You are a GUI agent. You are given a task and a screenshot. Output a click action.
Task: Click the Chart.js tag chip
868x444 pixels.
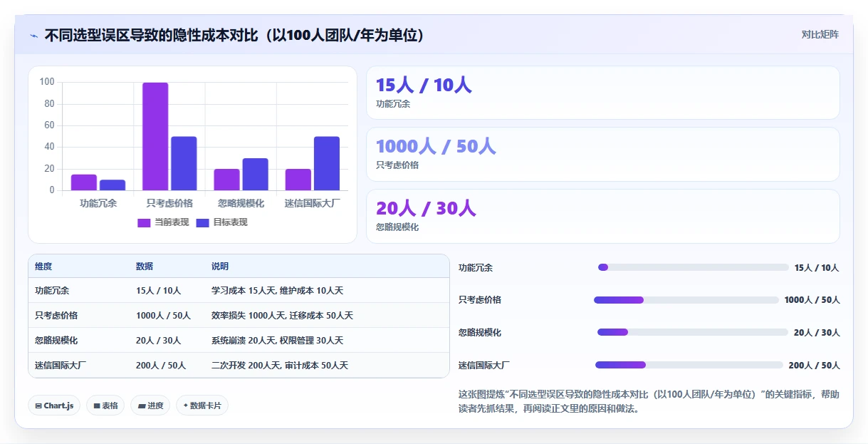(x=54, y=406)
